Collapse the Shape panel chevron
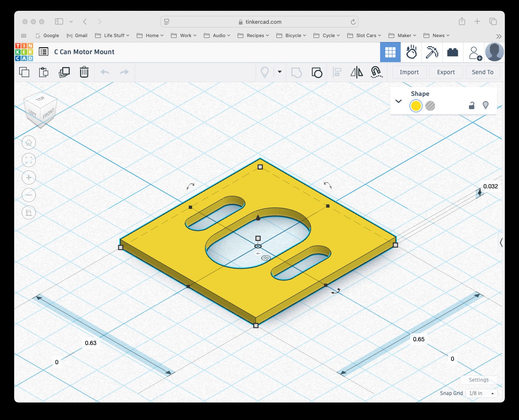 (399, 101)
